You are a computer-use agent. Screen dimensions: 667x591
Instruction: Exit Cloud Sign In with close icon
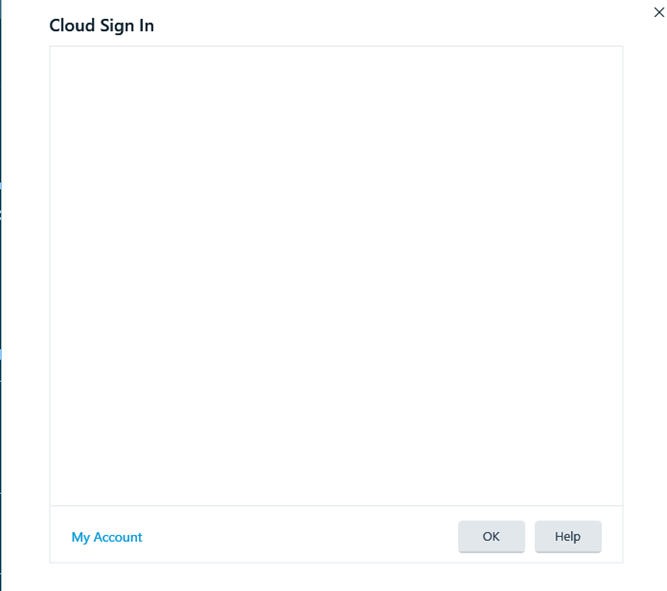[658, 12]
